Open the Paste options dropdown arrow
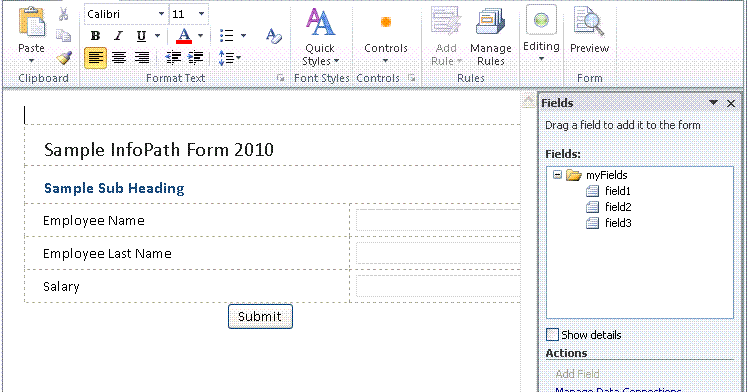Screen dimensions: 747x392 point(31,60)
